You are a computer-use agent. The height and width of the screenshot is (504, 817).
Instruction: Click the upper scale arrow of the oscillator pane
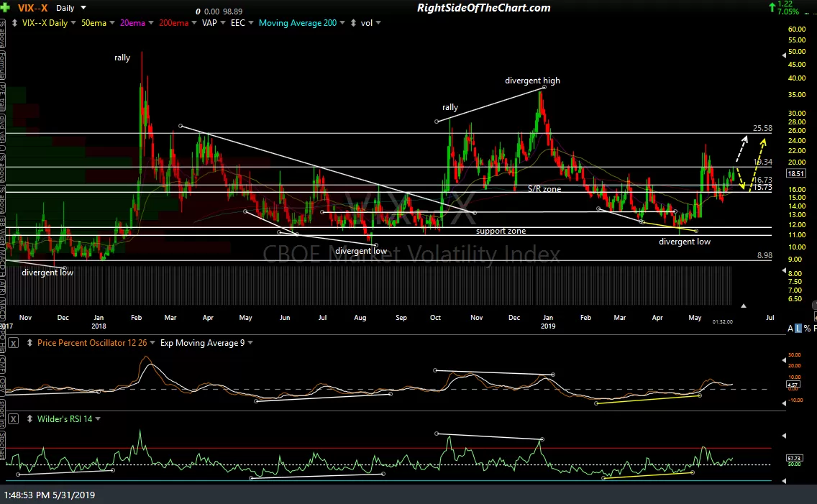point(784,360)
